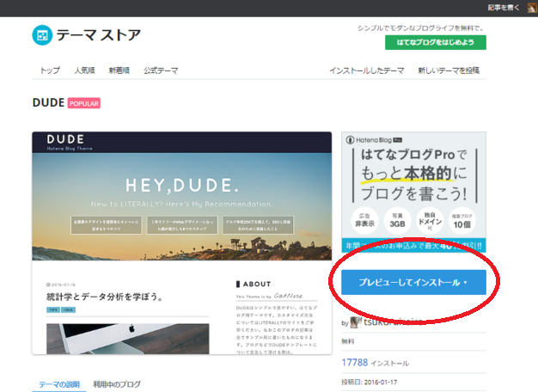Viewport: 538px width, 392px height.
Task: Click the Hatena Blog Pro advertisement banner
Action: click(413, 193)
